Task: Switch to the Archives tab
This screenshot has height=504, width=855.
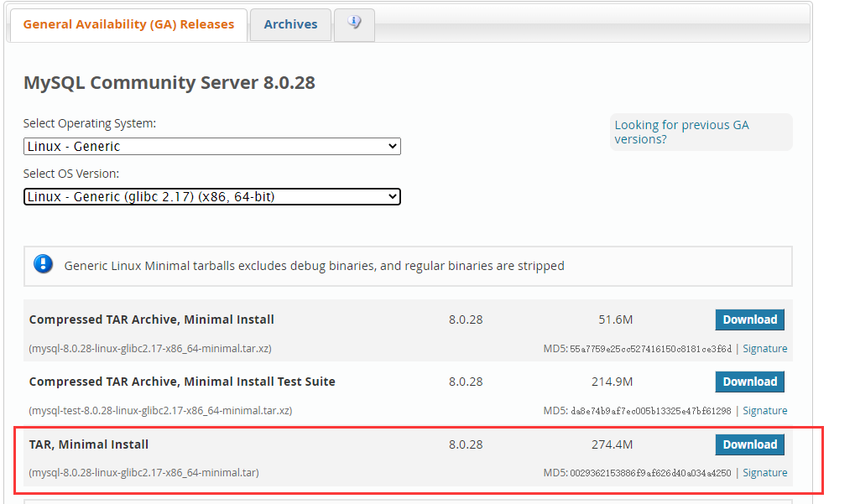Action: coord(289,24)
